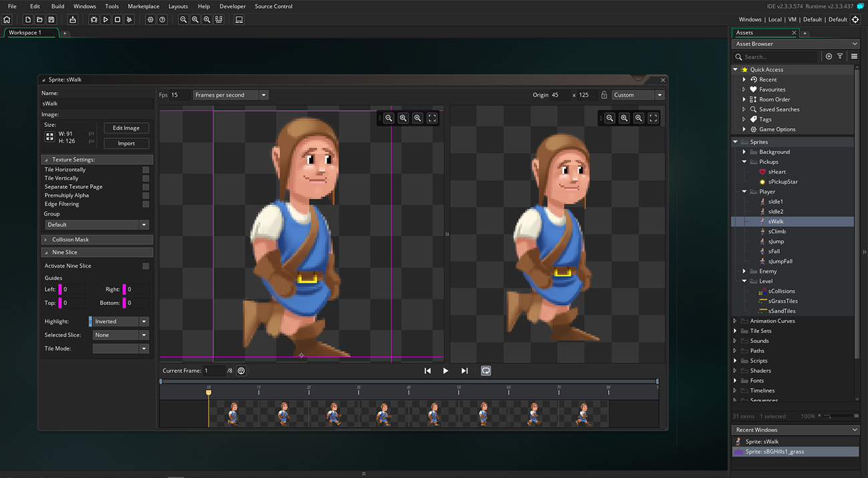Toggle the origin lock icon
Viewport: 868px width, 478px height.
click(x=604, y=95)
